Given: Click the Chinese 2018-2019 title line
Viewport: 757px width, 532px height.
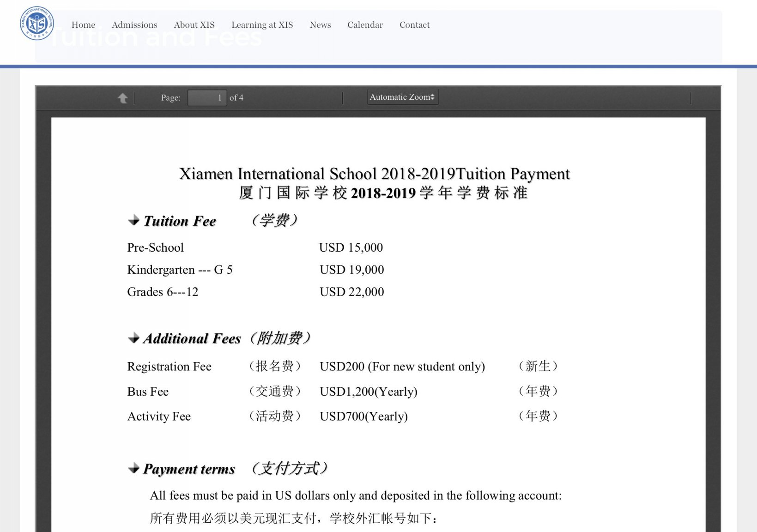Looking at the screenshot, I should pyautogui.click(x=383, y=193).
